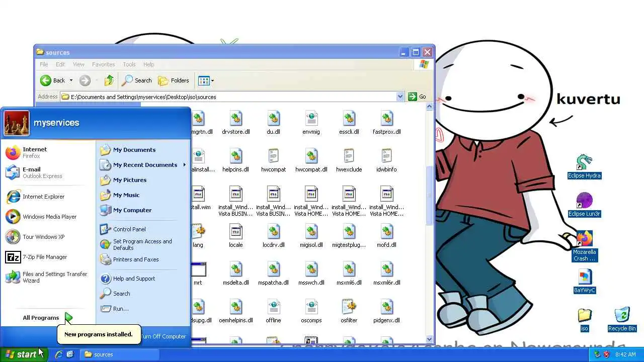Select du.dll file
This screenshot has height=362, width=644.
274,123
